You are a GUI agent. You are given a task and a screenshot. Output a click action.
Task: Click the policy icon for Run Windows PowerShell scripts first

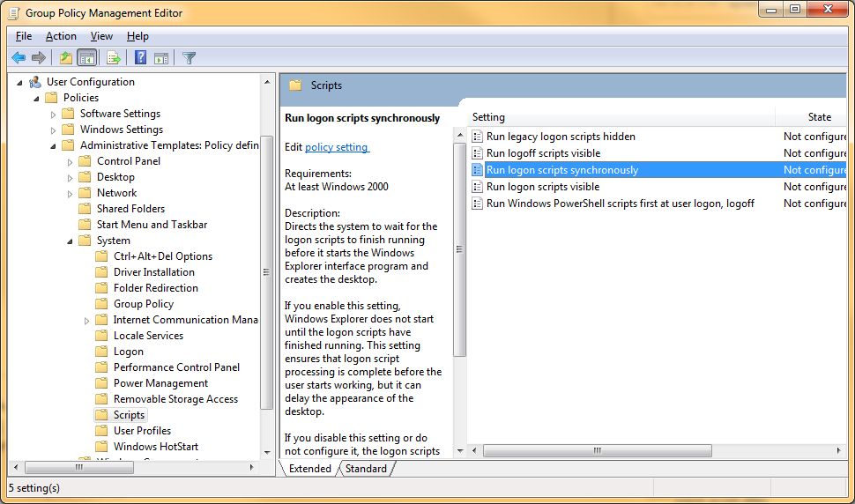(477, 204)
